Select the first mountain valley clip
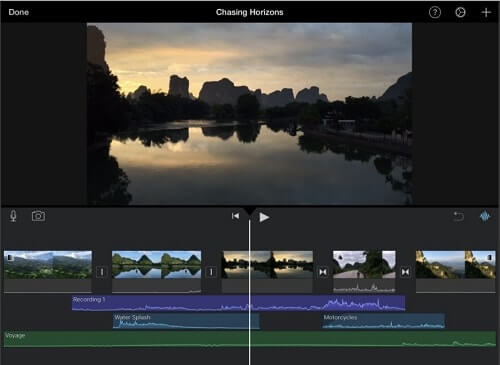The height and width of the screenshot is (365, 500). pyautogui.click(x=48, y=272)
